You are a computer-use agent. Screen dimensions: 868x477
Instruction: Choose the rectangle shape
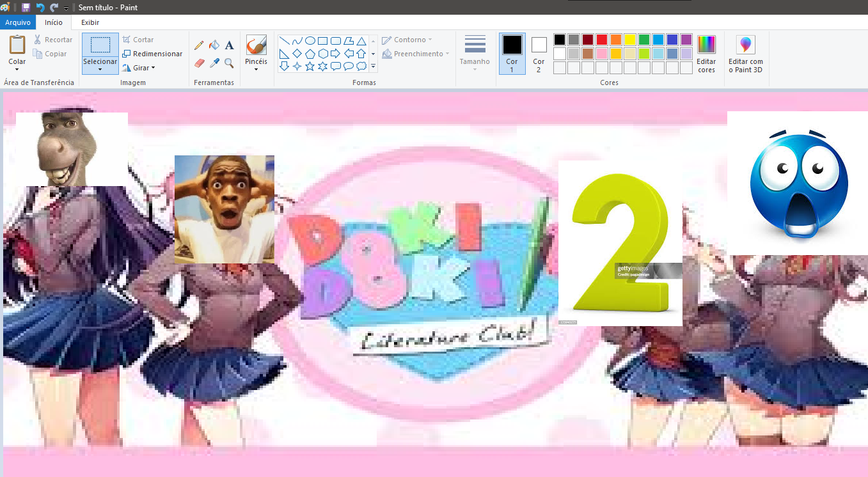click(323, 40)
